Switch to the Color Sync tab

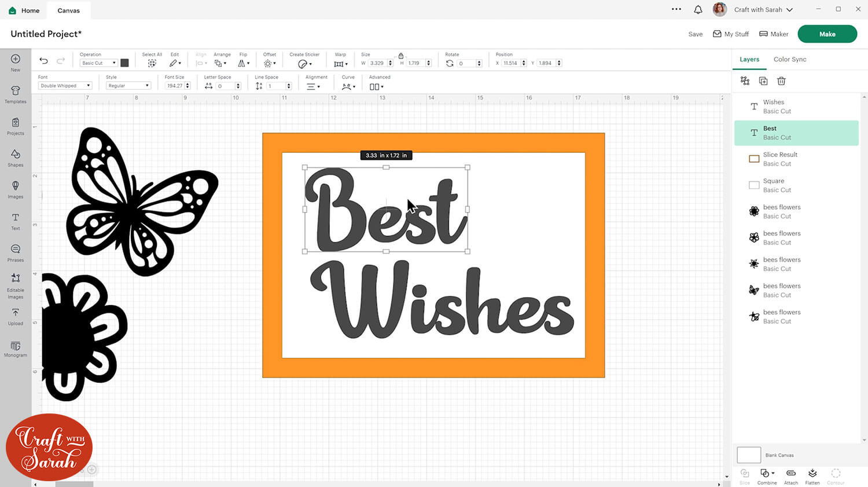tap(790, 59)
